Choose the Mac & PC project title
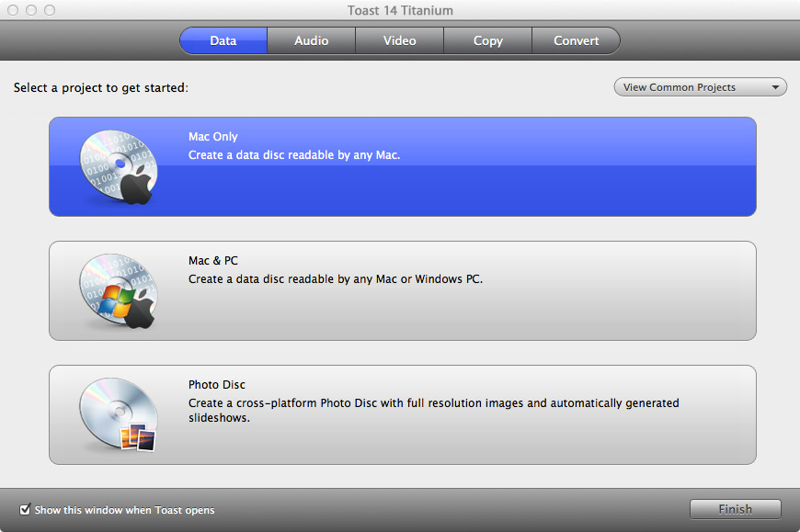Viewport: 800px width, 532px height. coord(213,261)
